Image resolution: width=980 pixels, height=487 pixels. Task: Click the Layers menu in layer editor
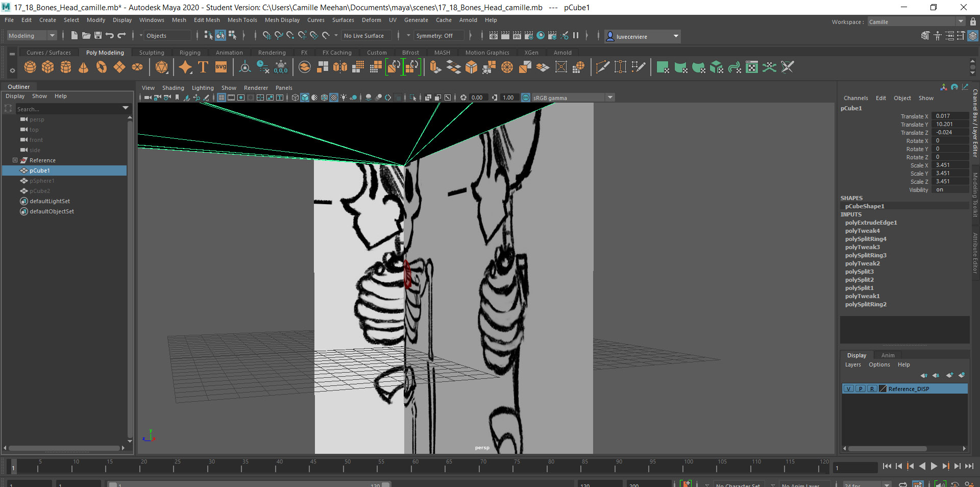(853, 364)
